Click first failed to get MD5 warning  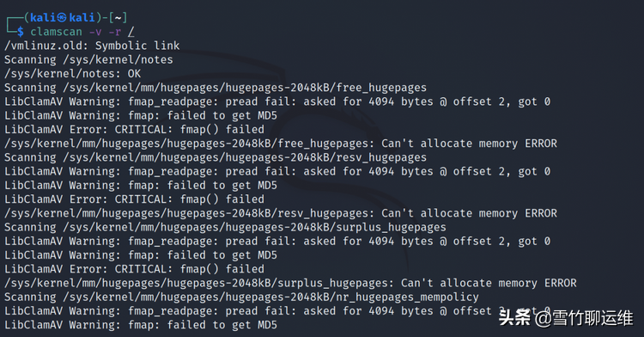pyautogui.click(x=141, y=115)
